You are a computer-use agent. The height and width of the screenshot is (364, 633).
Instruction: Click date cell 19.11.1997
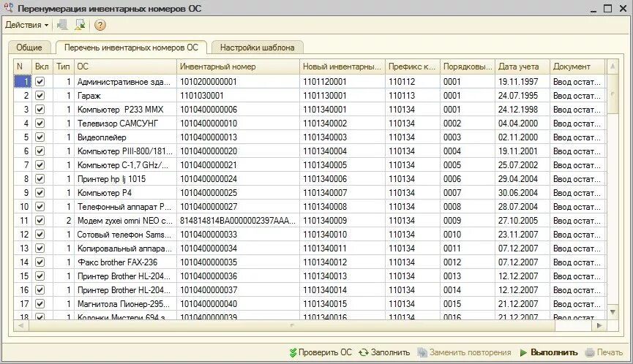click(522, 81)
